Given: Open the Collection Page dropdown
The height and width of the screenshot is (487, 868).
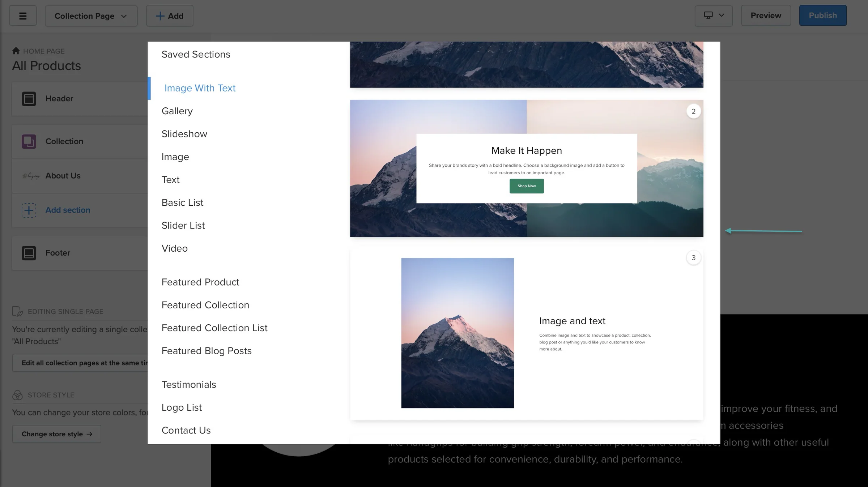Looking at the screenshot, I should click(91, 16).
